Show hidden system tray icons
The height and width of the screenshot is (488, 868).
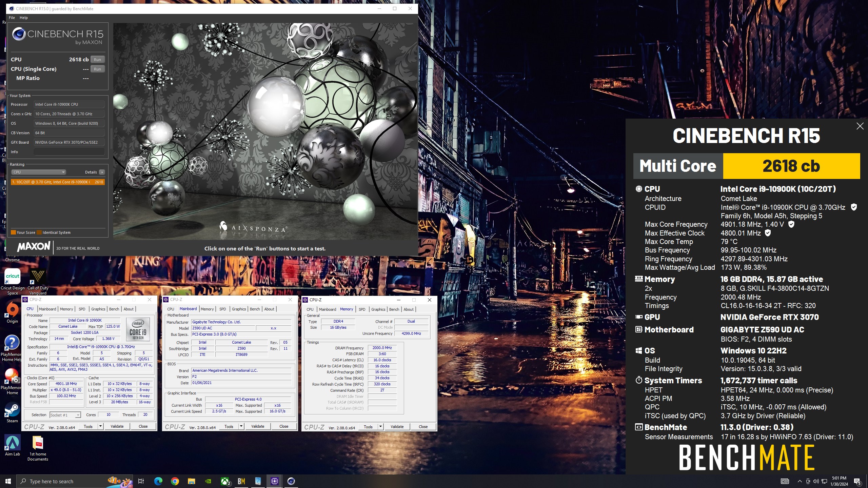[800, 481]
